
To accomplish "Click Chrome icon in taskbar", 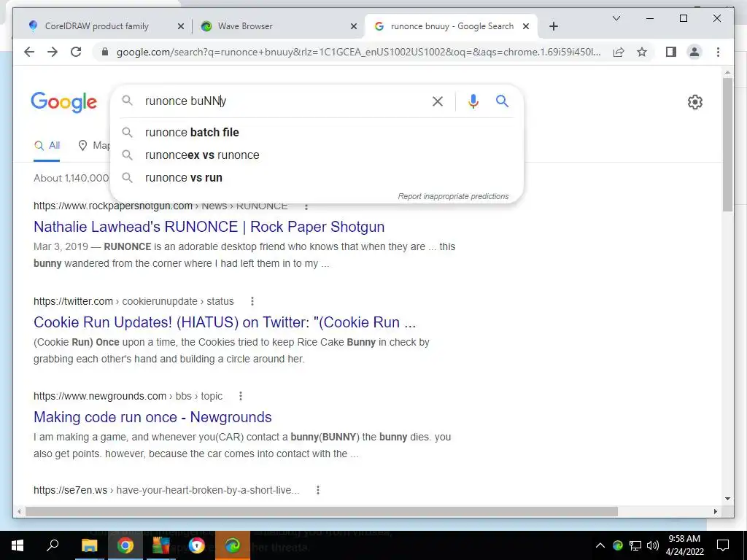I will click(125, 545).
